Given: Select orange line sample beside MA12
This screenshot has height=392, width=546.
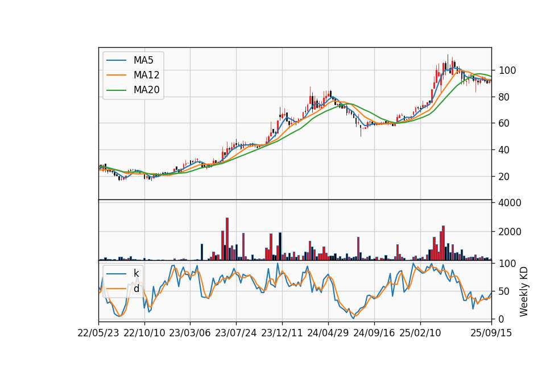Looking at the screenshot, I should [x=116, y=75].
